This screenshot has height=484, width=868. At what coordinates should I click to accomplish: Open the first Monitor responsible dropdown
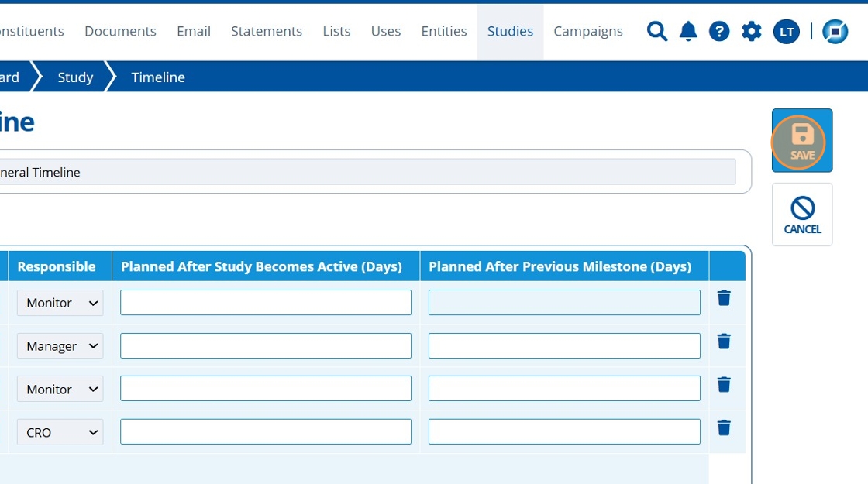click(x=60, y=303)
